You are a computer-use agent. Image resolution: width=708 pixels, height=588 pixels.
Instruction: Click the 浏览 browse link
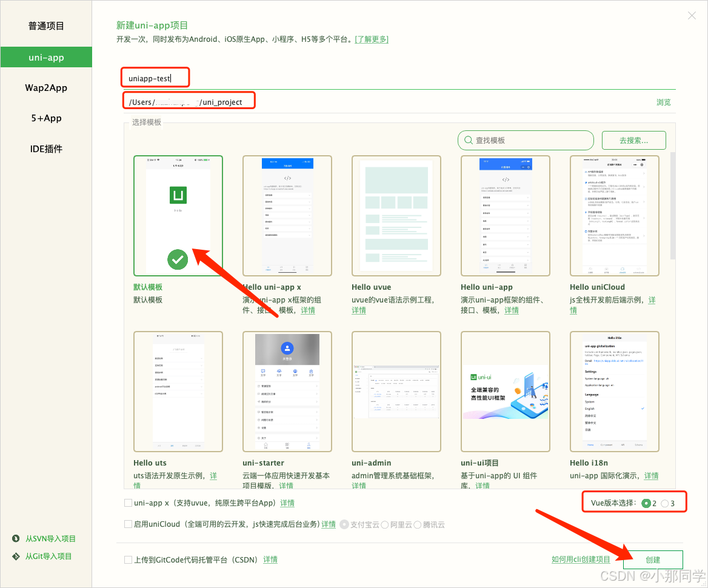point(663,102)
